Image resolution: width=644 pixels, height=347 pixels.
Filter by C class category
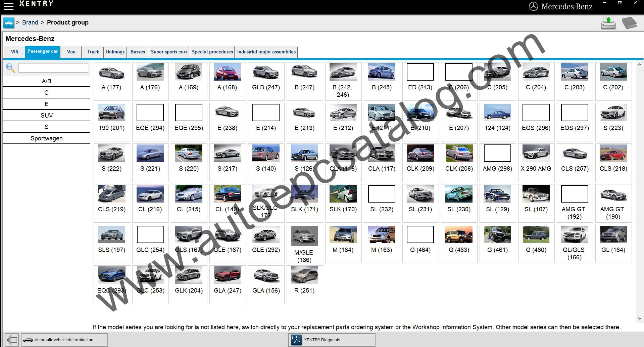click(47, 93)
